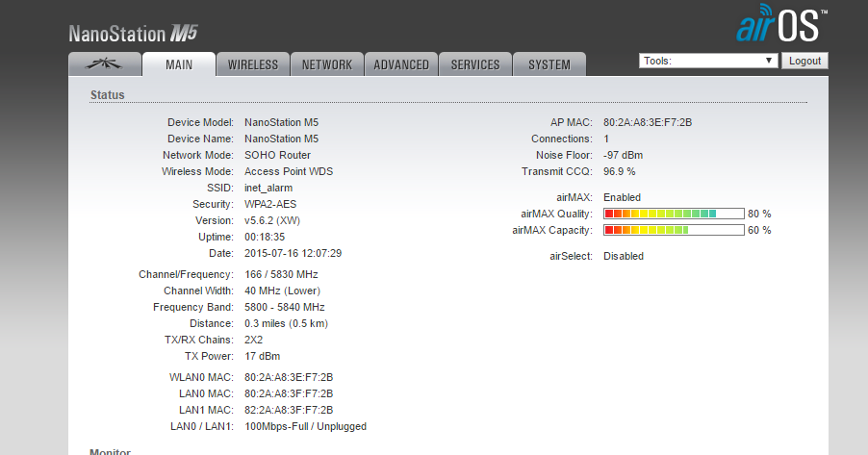This screenshot has width=868, height=455.
Task: Go to the ADVANCED tab
Action: (401, 64)
